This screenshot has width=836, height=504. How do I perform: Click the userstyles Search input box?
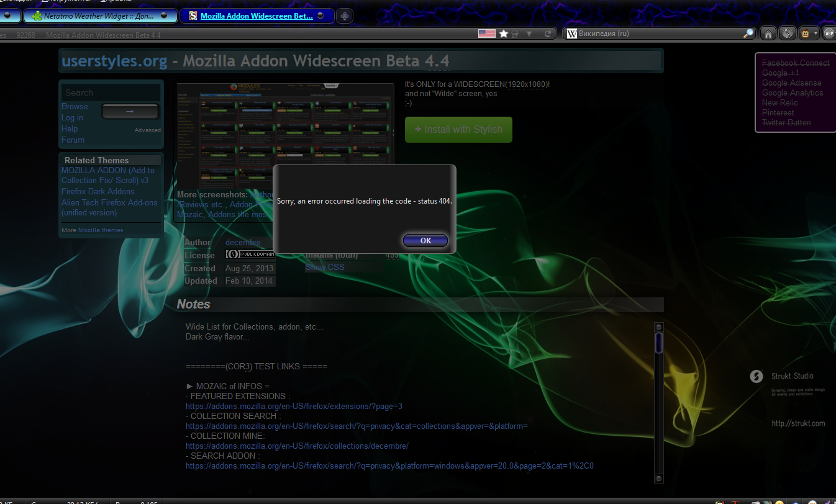[111, 92]
